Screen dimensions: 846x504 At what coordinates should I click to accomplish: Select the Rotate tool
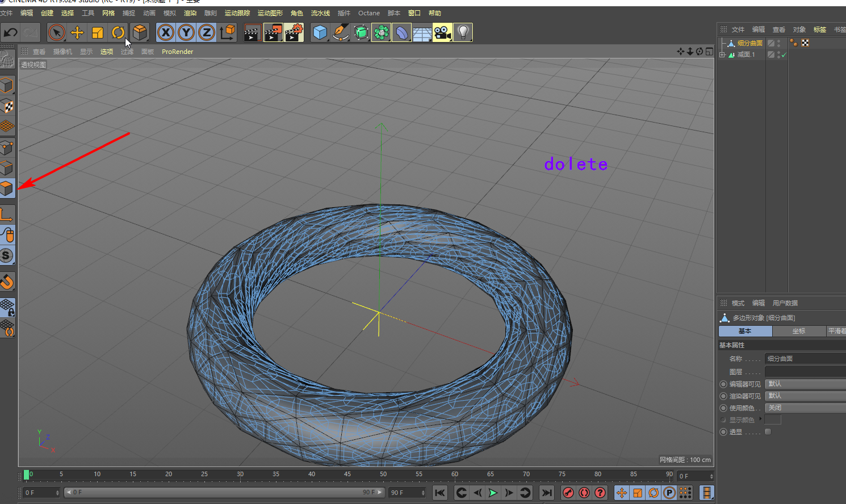click(x=118, y=32)
